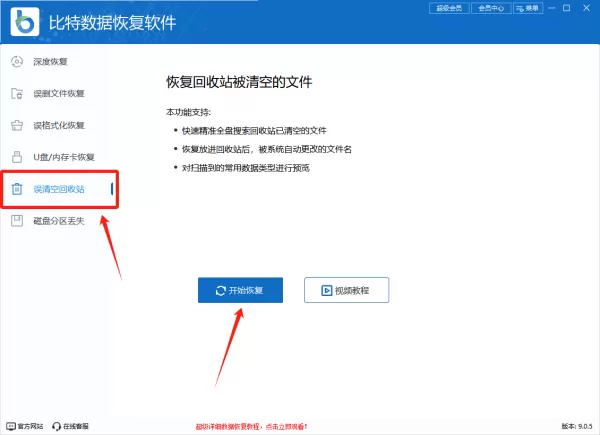Click the heading 恢复回收站被清空的文件
600x435 pixels.
pyautogui.click(x=239, y=82)
